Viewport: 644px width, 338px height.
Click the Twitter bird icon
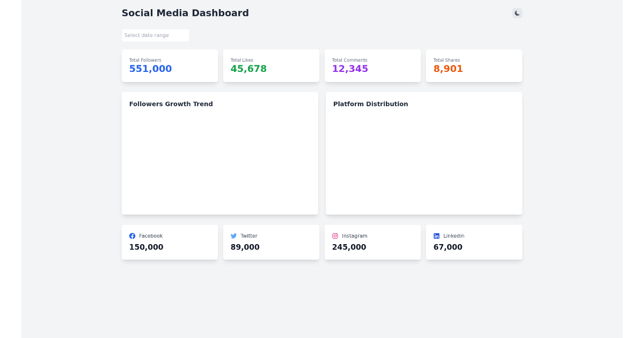point(233,236)
